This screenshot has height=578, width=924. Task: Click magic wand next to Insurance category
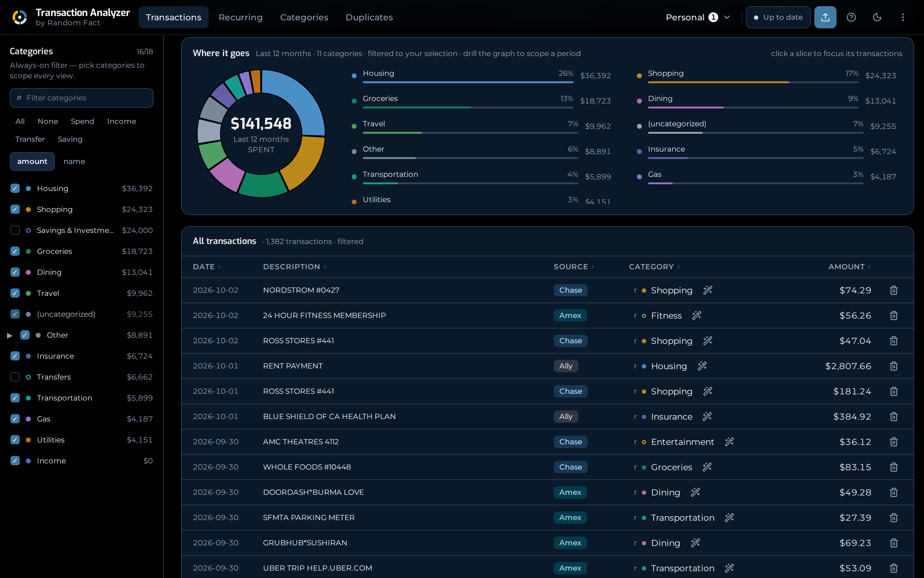pyautogui.click(x=707, y=416)
